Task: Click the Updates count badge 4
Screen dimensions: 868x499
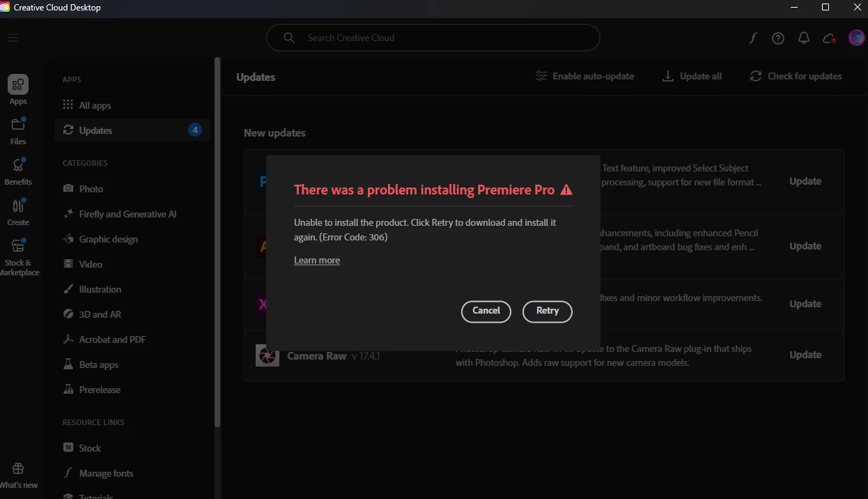Action: [x=195, y=130]
